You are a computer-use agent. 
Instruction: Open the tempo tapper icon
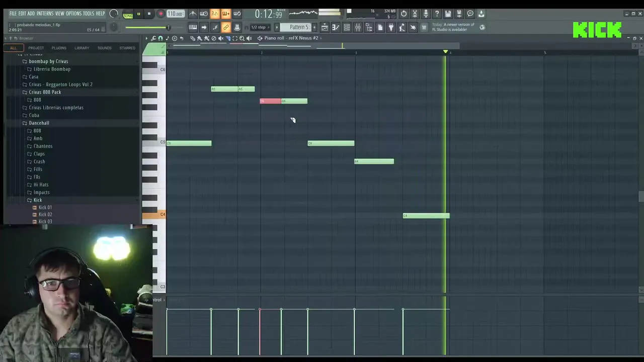tap(402, 27)
